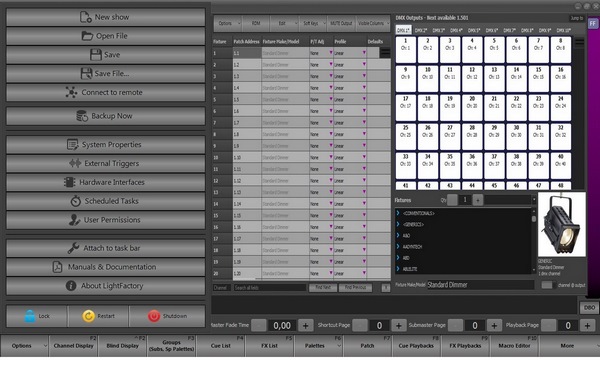The height and width of the screenshot is (377, 600).
Task: Open the Visible Columns dropdown
Action: coord(373,23)
